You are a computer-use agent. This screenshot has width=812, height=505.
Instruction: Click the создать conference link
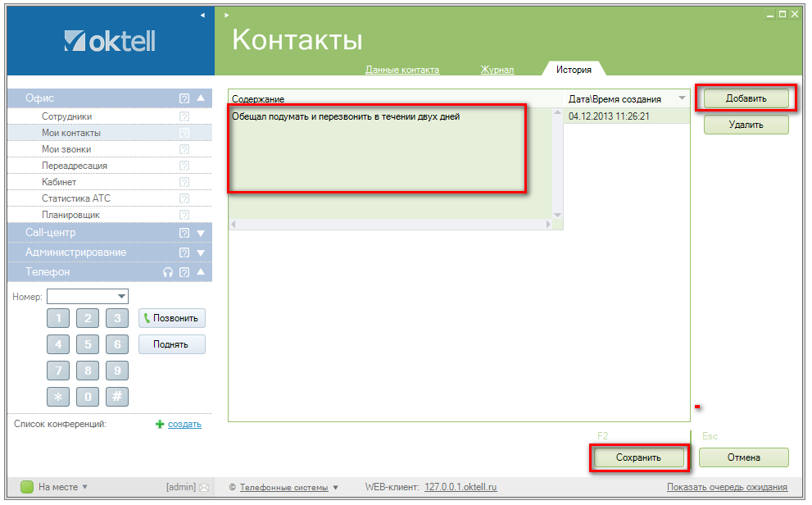[184, 424]
